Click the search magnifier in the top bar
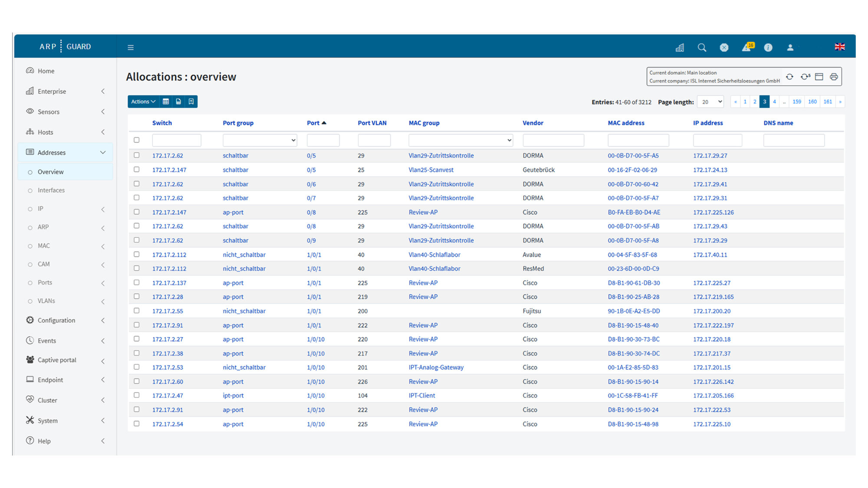Image resolution: width=868 pixels, height=488 pixels. (x=702, y=47)
